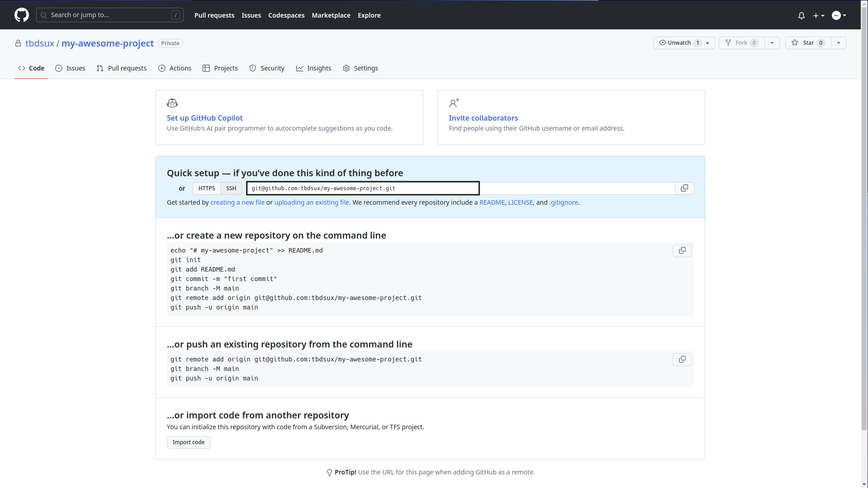The width and height of the screenshot is (868, 488).
Task: Select the Code tab
Action: (x=31, y=68)
